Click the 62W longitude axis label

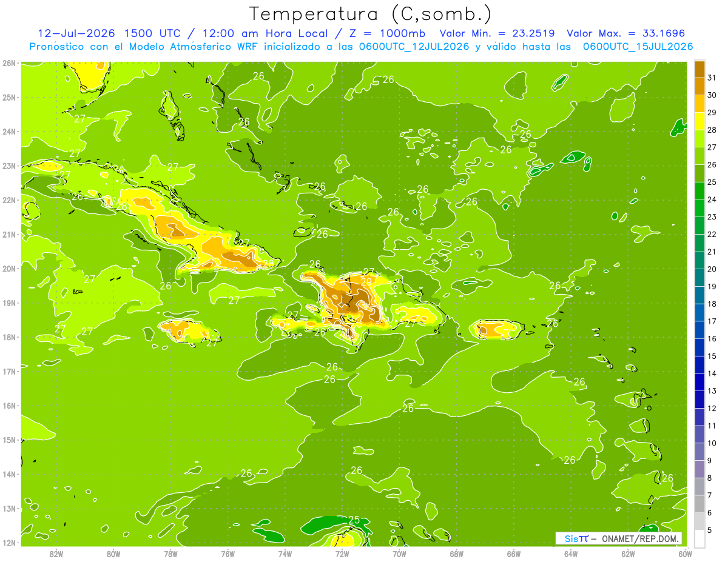tap(628, 554)
